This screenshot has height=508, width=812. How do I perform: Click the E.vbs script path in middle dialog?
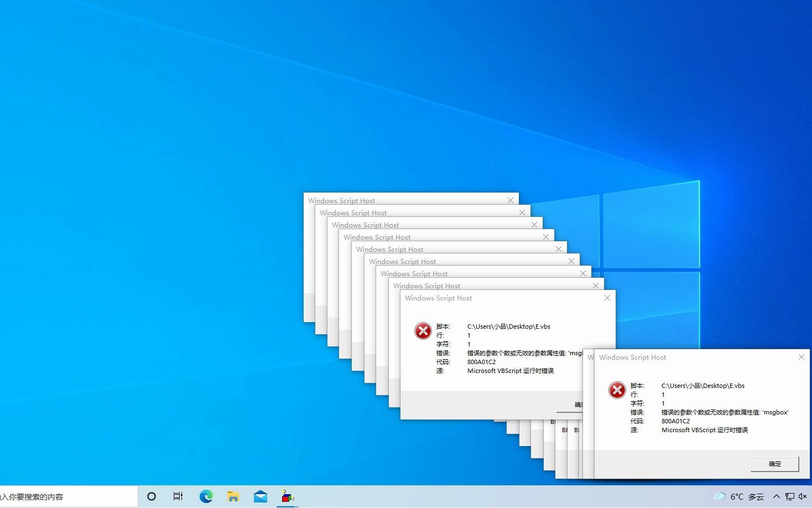coord(509,326)
